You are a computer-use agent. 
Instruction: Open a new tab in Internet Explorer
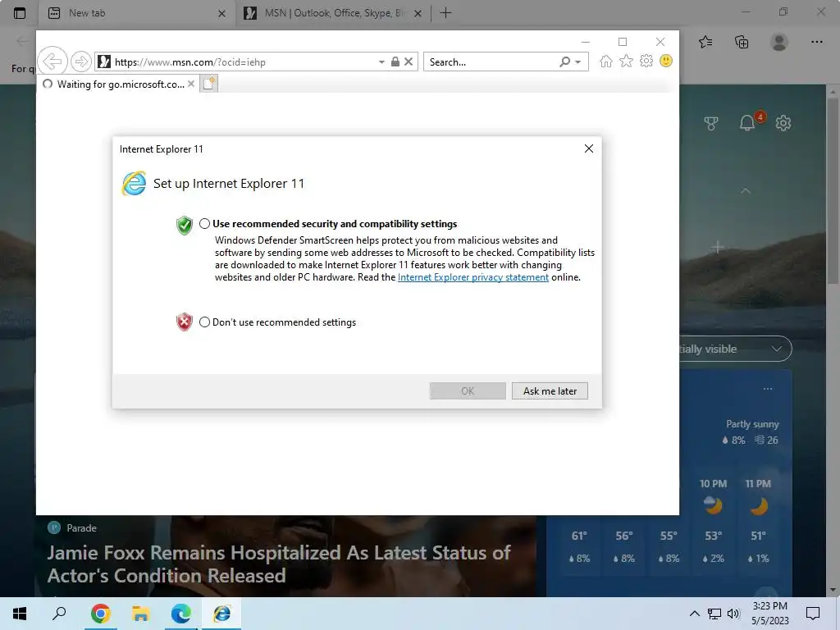(x=209, y=84)
